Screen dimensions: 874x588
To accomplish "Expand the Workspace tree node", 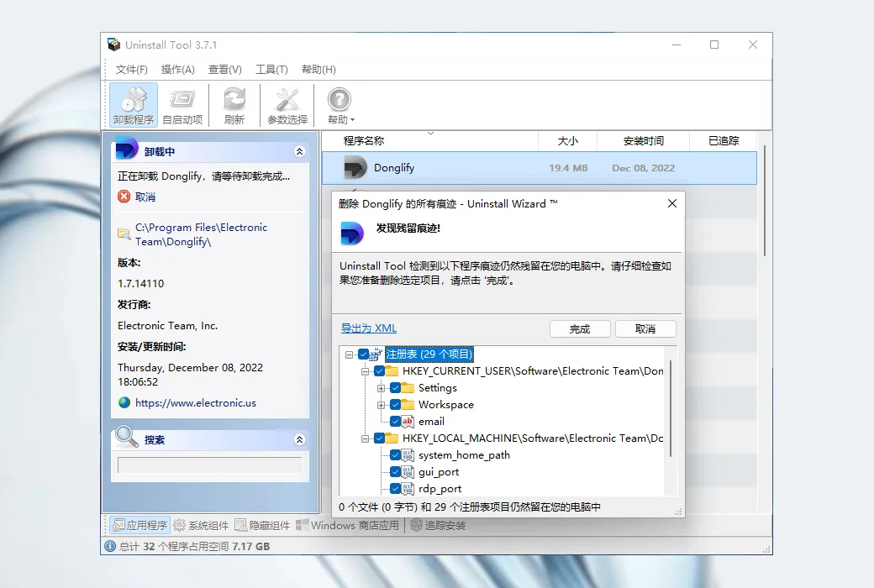I will [382, 405].
